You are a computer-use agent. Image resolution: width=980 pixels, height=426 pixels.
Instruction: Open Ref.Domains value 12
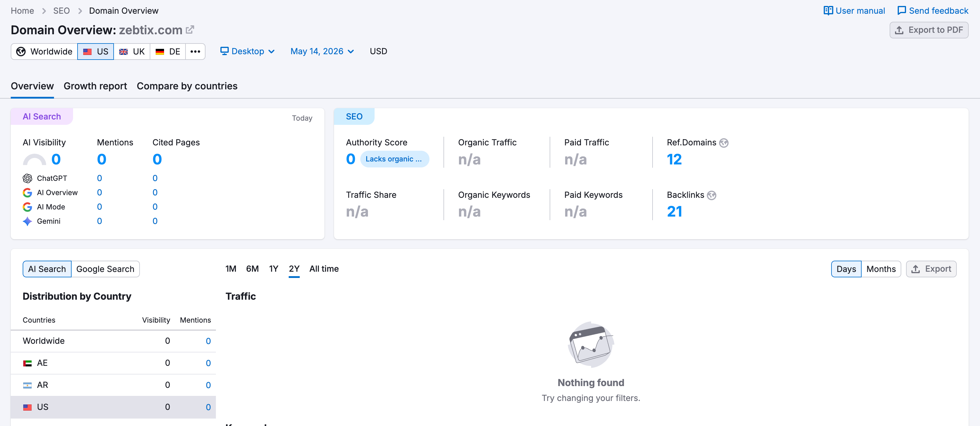click(674, 159)
